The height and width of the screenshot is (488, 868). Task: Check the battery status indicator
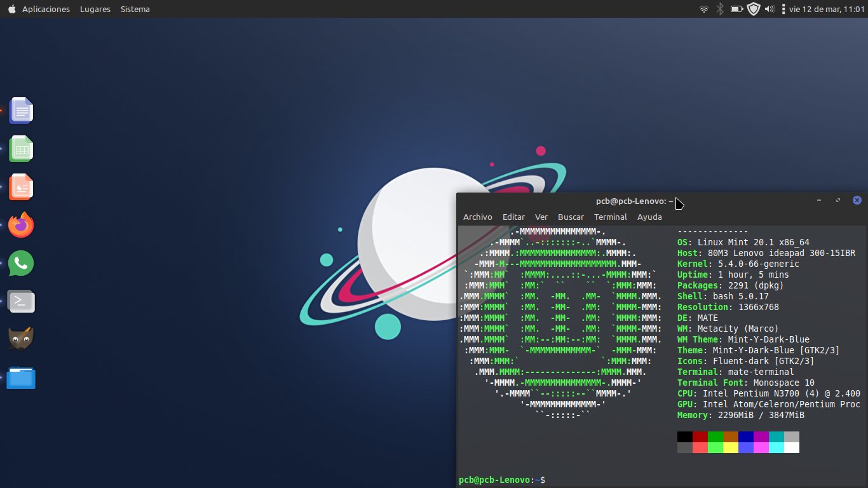(x=737, y=9)
